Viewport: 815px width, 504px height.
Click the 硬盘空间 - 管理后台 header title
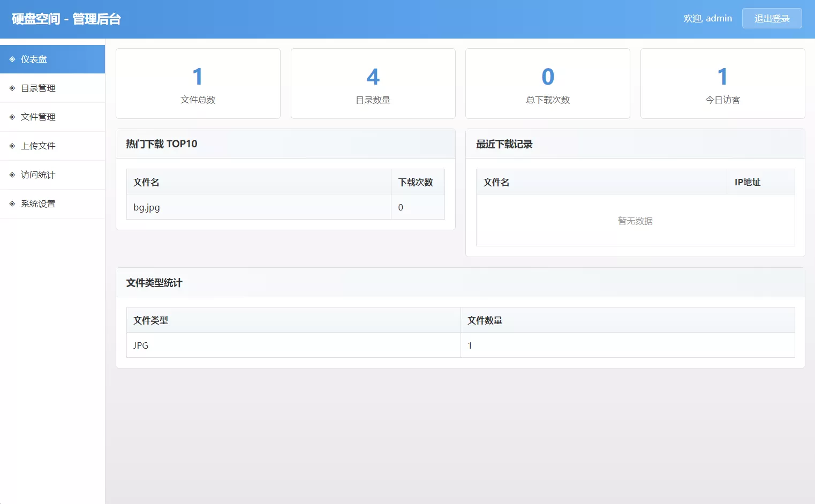pyautogui.click(x=65, y=19)
